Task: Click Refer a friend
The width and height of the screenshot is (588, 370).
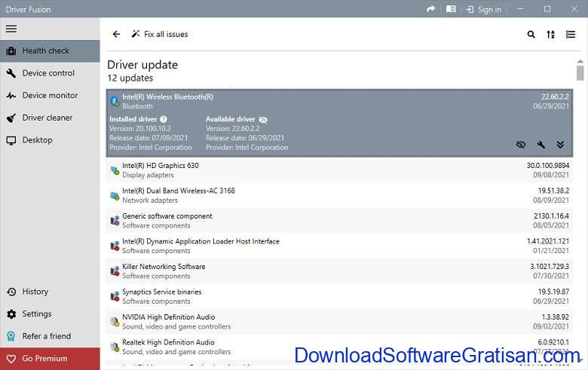Action: [x=50, y=336]
